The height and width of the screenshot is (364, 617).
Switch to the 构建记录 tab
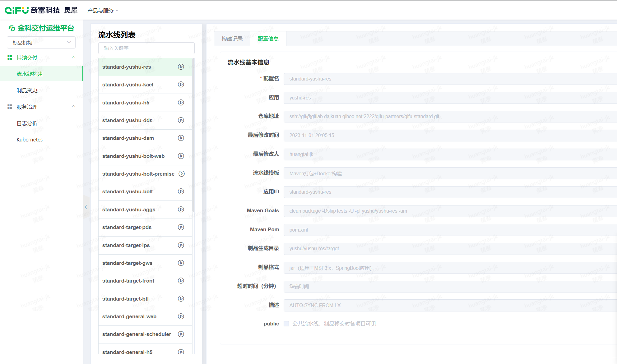(232, 39)
